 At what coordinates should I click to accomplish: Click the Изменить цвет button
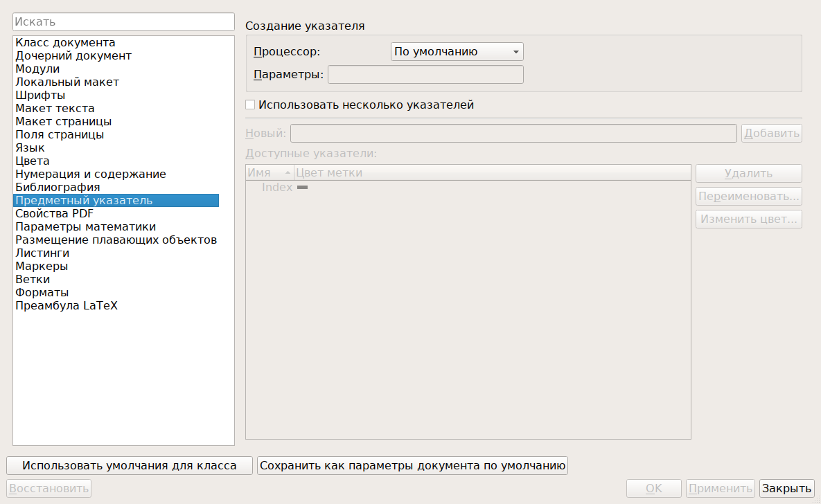(749, 219)
